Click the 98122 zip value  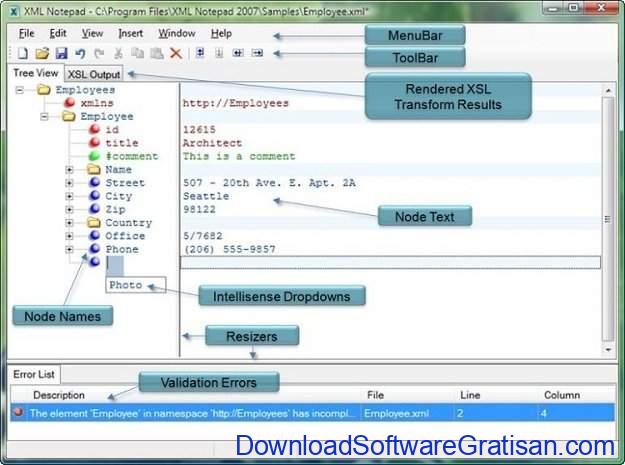click(199, 209)
